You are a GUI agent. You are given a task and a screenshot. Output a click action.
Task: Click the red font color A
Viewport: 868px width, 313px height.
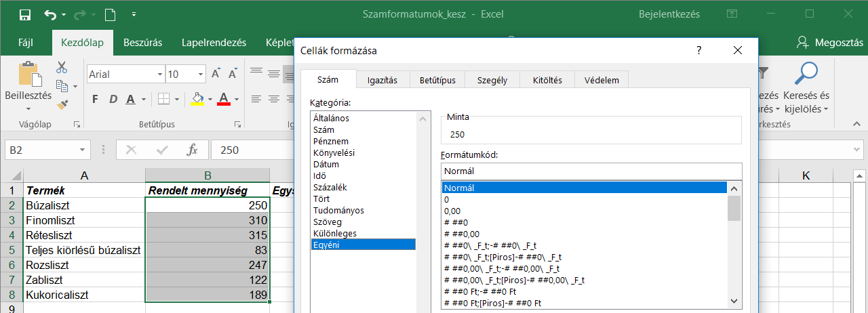click(224, 100)
